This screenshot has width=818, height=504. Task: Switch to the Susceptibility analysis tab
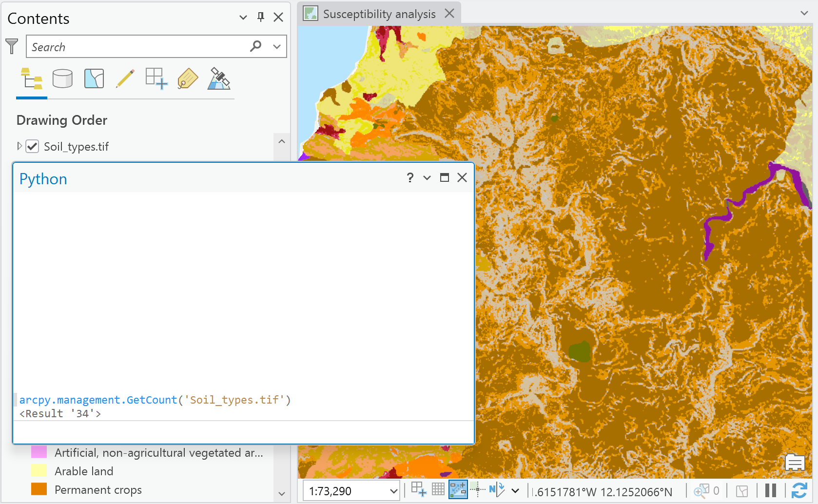(379, 14)
